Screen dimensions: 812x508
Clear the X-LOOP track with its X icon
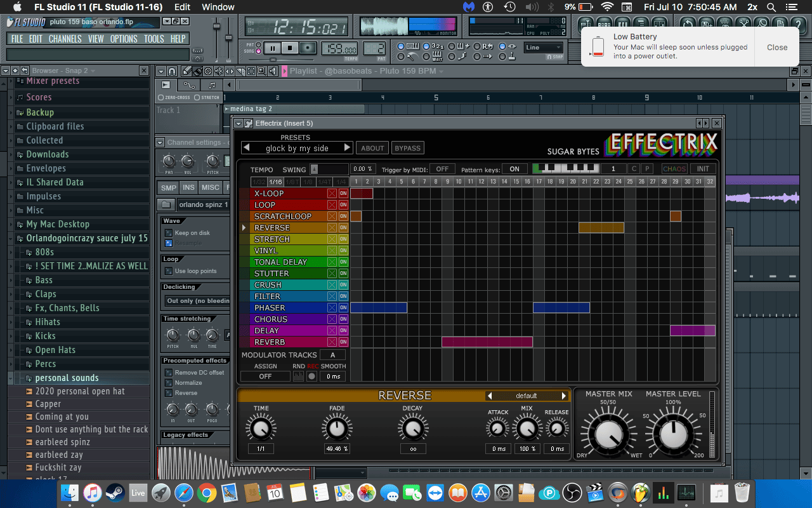tap(332, 194)
